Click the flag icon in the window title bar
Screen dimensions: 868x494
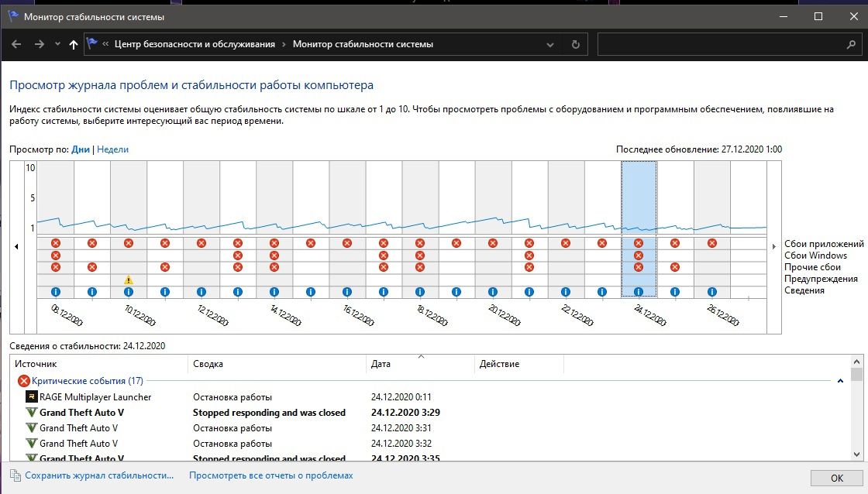pos(13,16)
